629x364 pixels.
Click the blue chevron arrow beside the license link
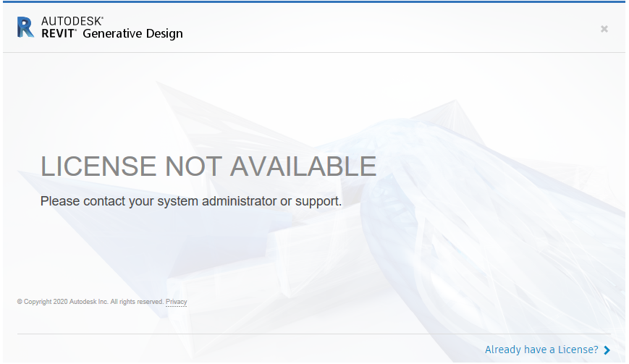pyautogui.click(x=607, y=350)
